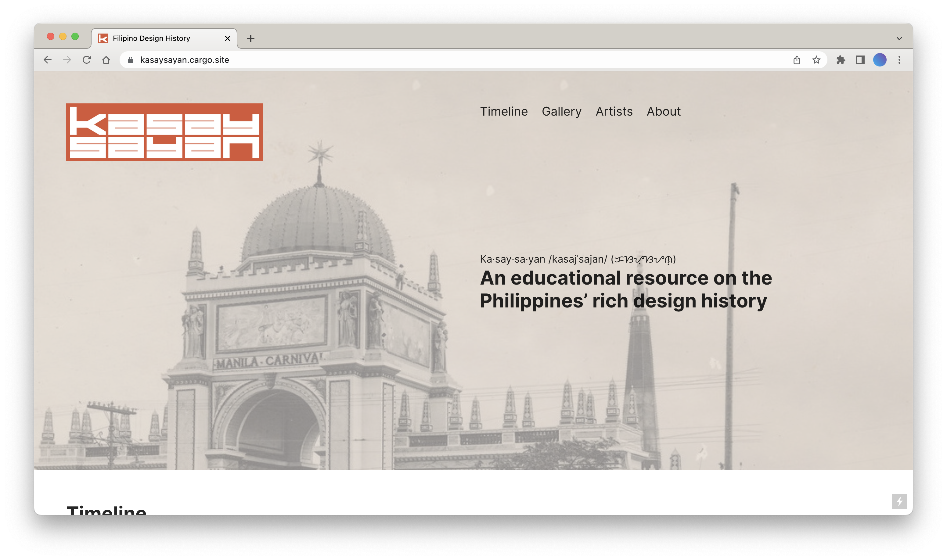947x560 pixels.
Task: Open Chrome's three-dot menu
Action: pyautogui.click(x=899, y=59)
